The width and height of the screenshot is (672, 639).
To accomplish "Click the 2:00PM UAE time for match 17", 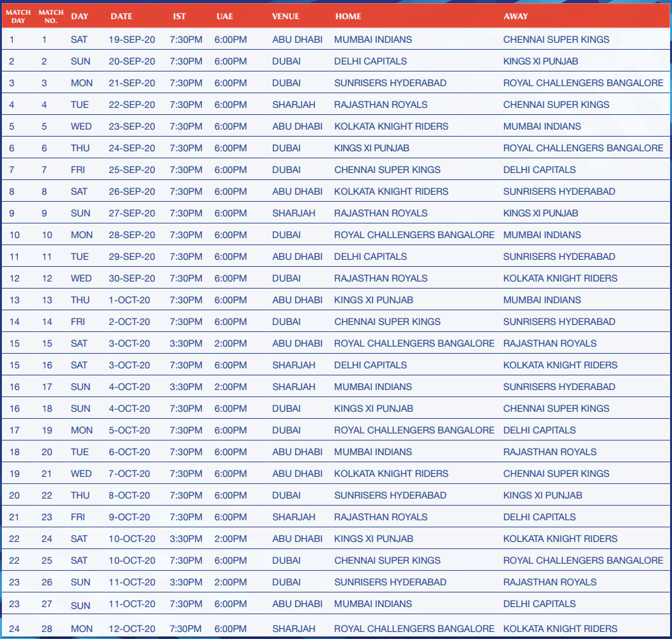I will (x=231, y=387).
